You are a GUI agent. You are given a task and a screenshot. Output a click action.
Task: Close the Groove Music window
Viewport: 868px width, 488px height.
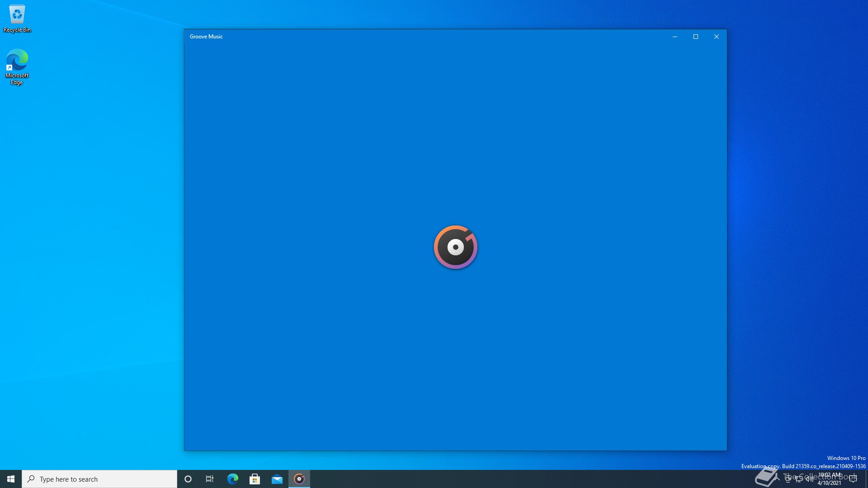[x=717, y=37]
